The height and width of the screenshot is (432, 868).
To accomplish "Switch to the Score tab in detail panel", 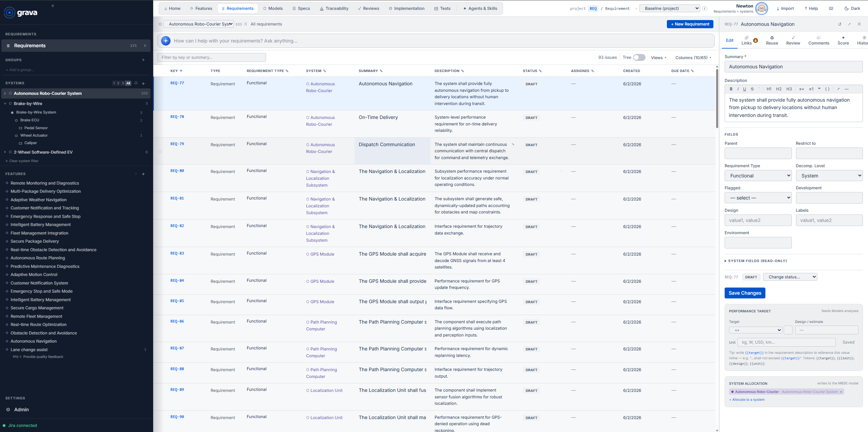I will pos(843,40).
